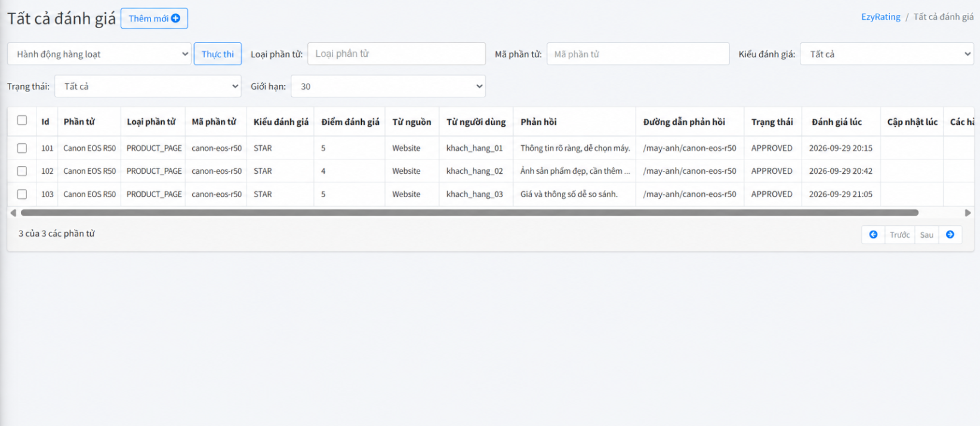Click the Cập nhật lúc column header
This screenshot has height=426, width=980.
(912, 122)
